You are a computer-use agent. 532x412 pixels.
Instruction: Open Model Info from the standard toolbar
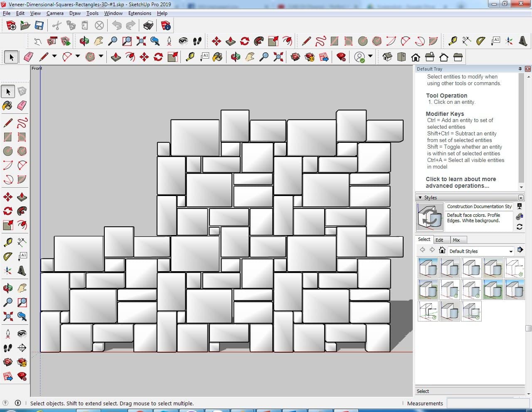[166, 26]
